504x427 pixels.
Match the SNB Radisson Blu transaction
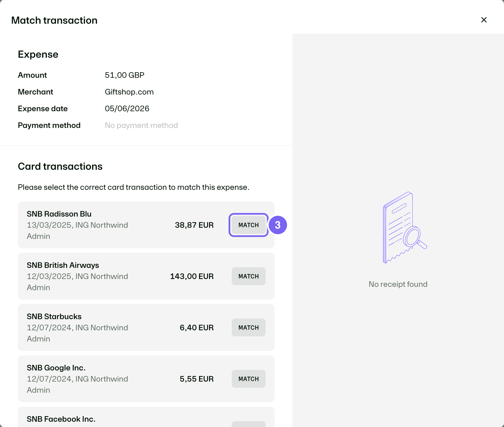coord(248,225)
